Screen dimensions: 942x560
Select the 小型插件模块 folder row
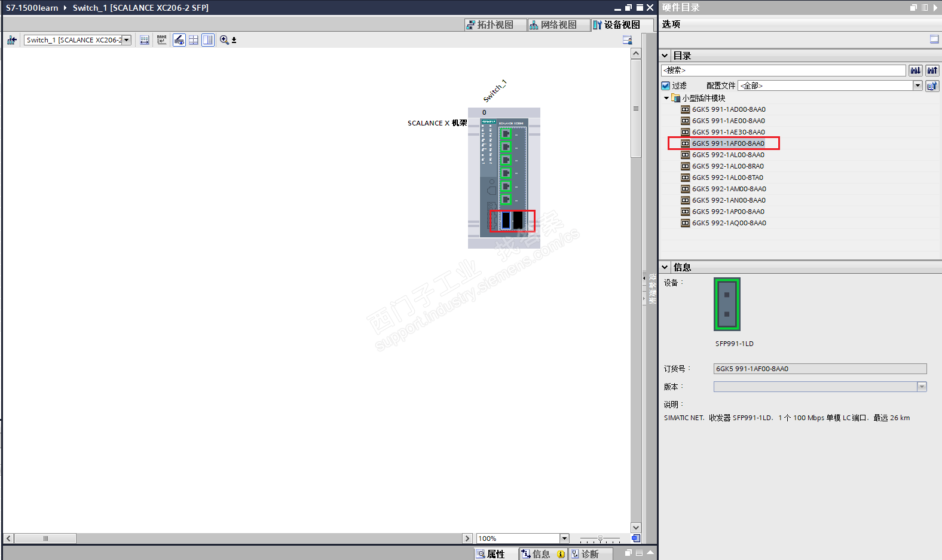click(x=704, y=98)
